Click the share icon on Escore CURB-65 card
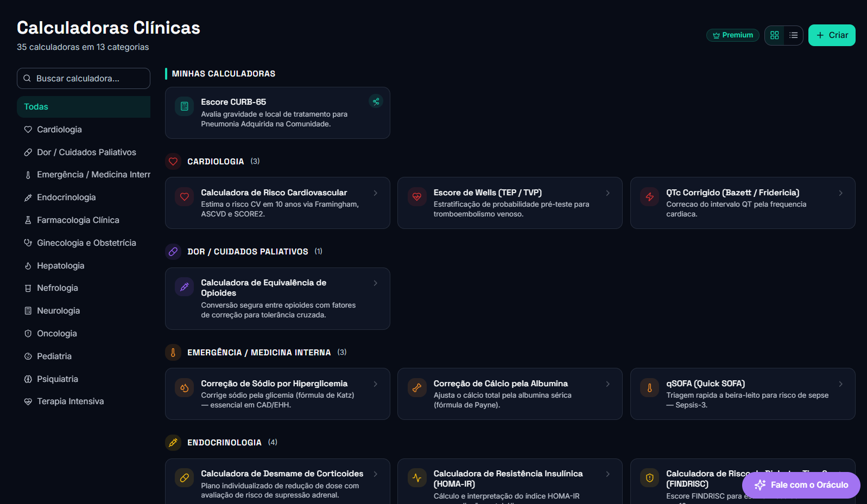 (x=376, y=101)
